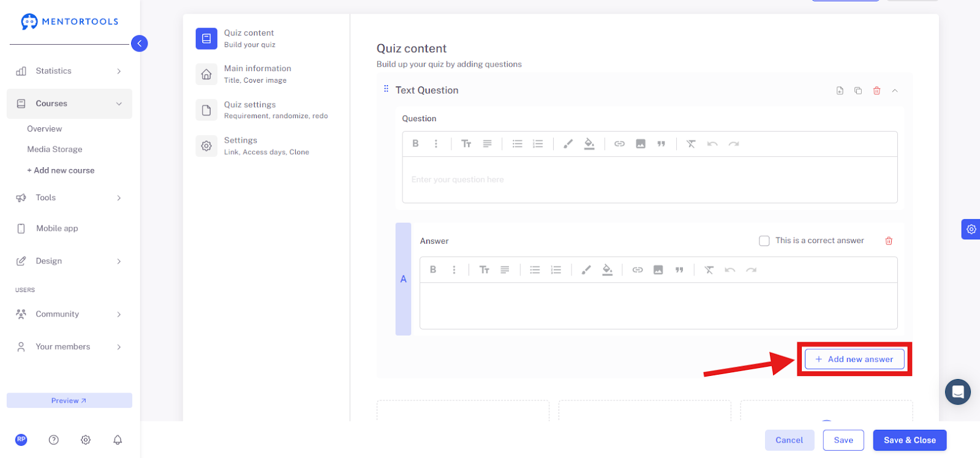Pick background fill color in Question toolbar
Screen dimensions: 980x458
tap(589, 143)
